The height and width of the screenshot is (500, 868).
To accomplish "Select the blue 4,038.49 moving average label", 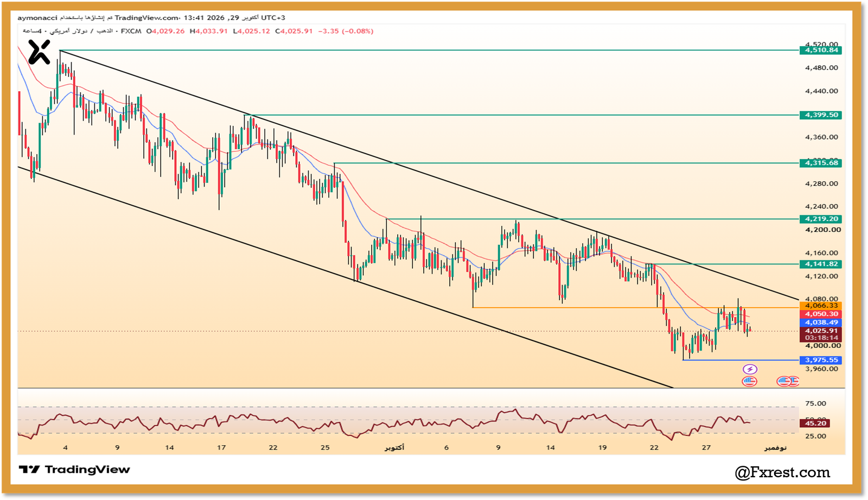I will click(x=821, y=322).
